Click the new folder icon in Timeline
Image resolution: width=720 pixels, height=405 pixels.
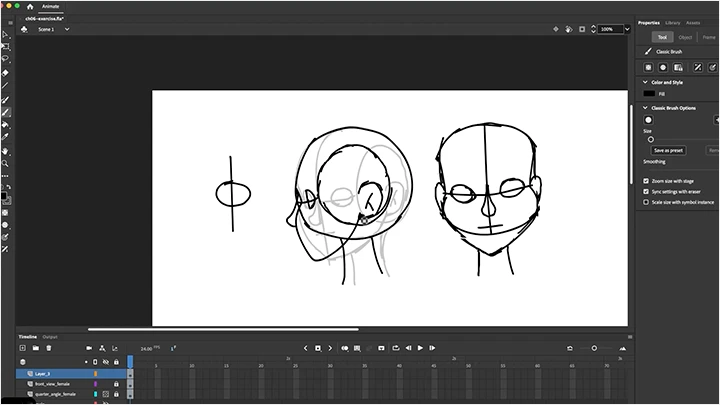[35, 348]
